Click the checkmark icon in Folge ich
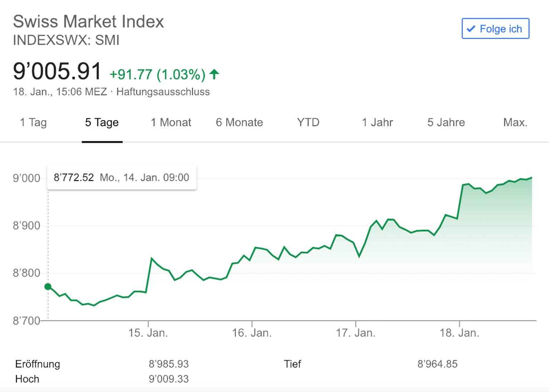 click(471, 29)
